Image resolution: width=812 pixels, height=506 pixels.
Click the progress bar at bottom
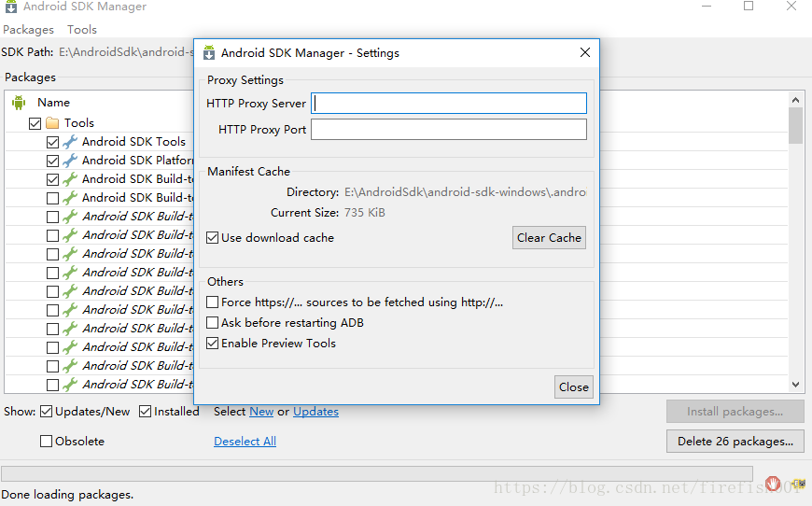pos(377,473)
